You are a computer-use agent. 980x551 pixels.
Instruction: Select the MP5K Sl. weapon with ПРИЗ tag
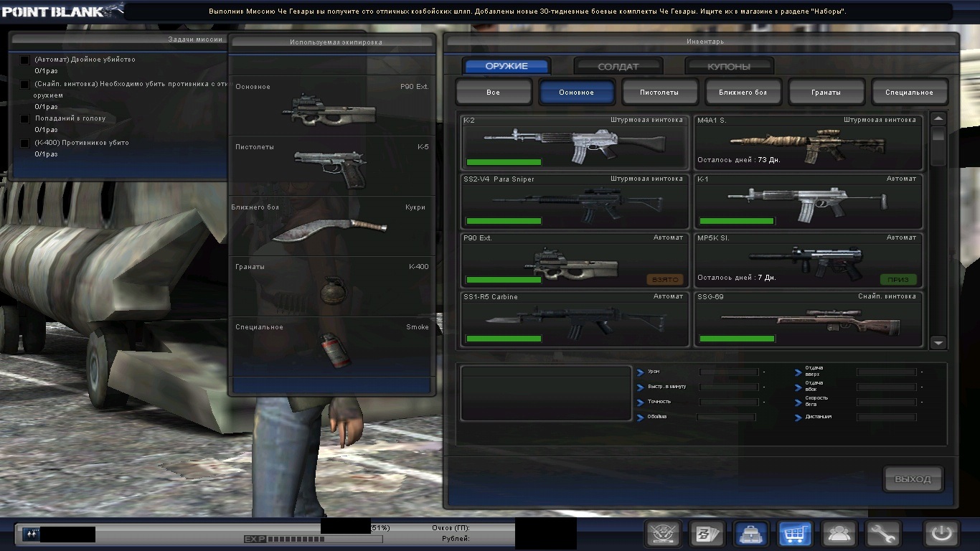point(808,260)
